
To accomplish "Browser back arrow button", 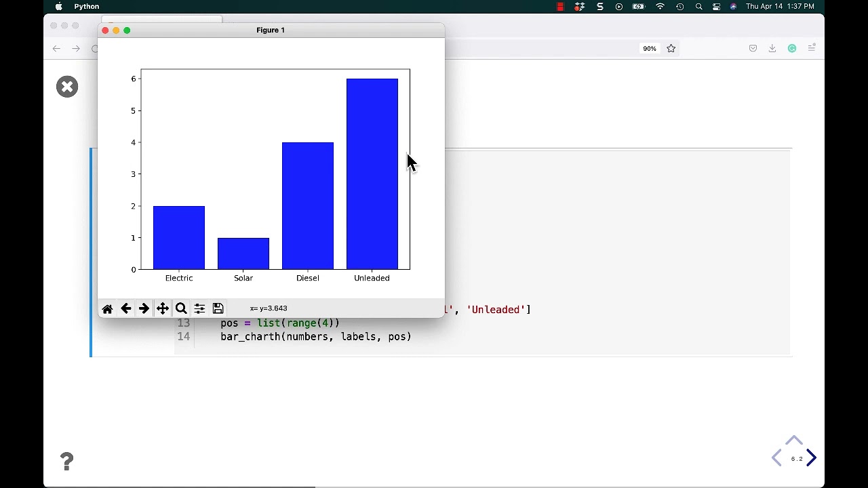I will coord(56,48).
